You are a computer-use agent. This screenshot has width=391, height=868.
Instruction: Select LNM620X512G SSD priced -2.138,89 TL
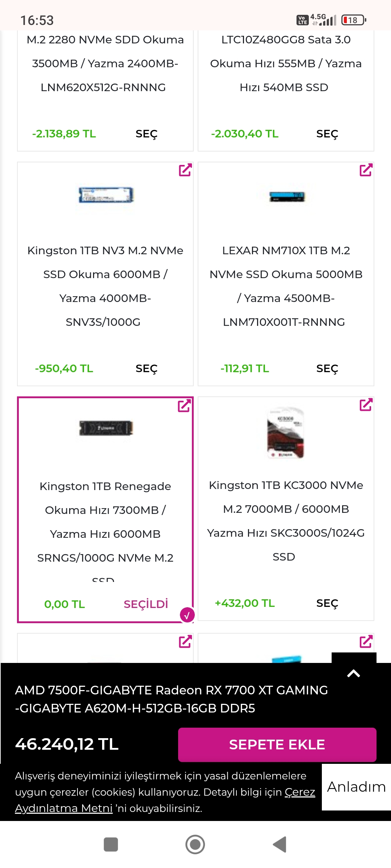point(146,134)
